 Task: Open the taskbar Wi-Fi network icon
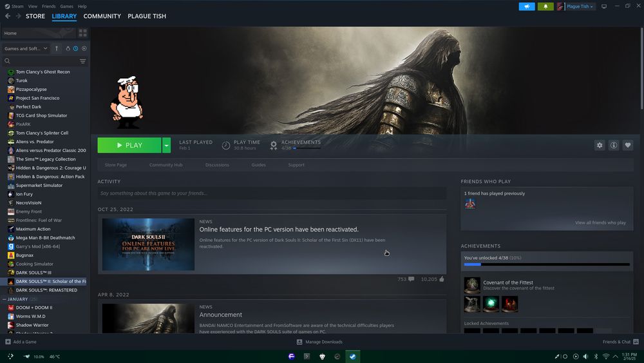[606, 357]
